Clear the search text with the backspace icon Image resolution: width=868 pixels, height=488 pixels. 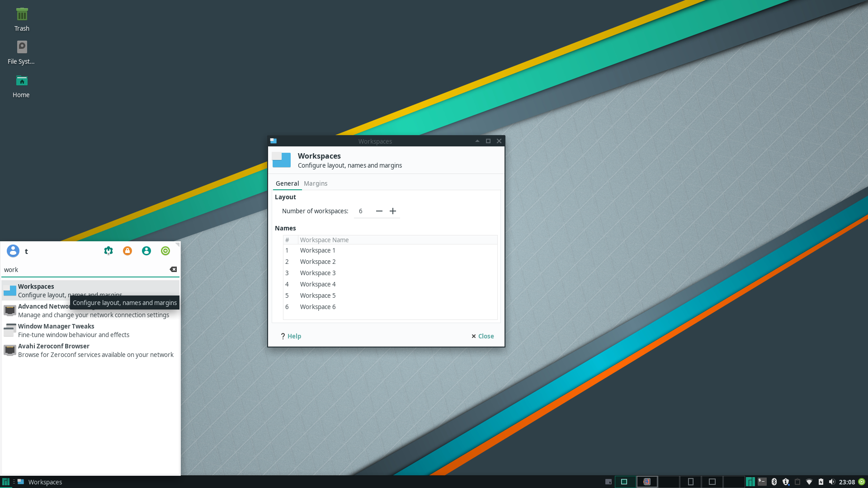pos(173,269)
